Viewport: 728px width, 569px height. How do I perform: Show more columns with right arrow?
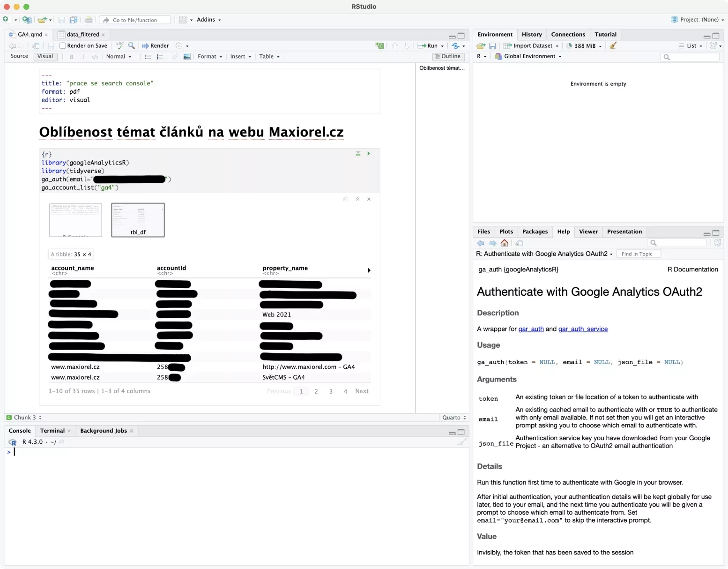[369, 270]
